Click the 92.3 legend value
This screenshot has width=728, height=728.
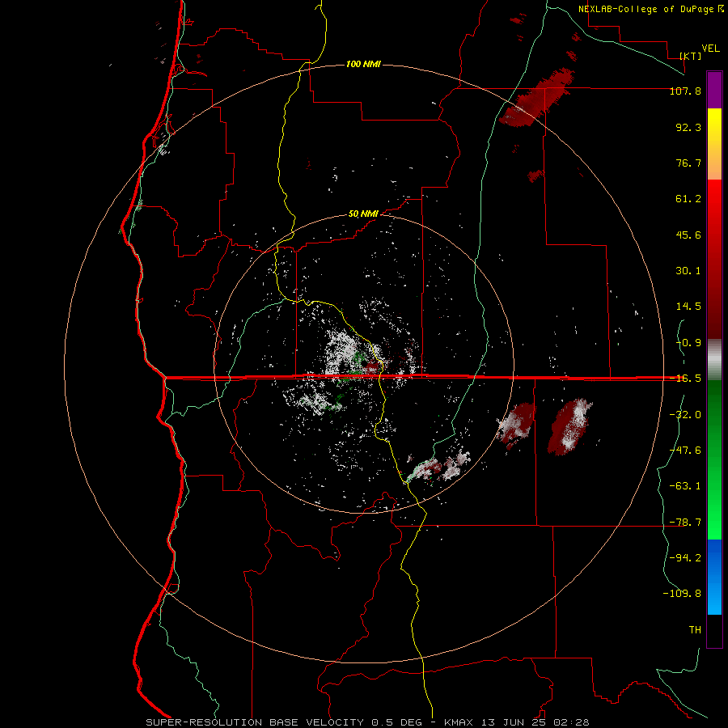[688, 127]
